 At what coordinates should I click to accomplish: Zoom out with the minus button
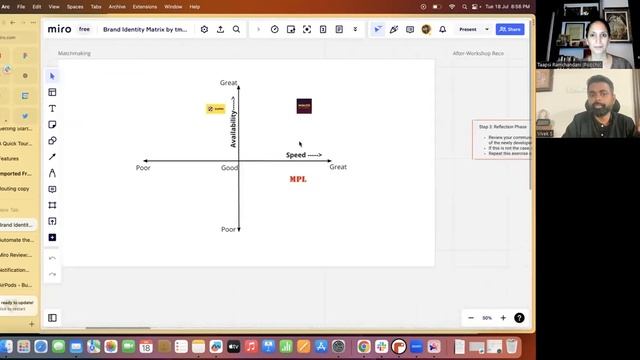tap(471, 318)
